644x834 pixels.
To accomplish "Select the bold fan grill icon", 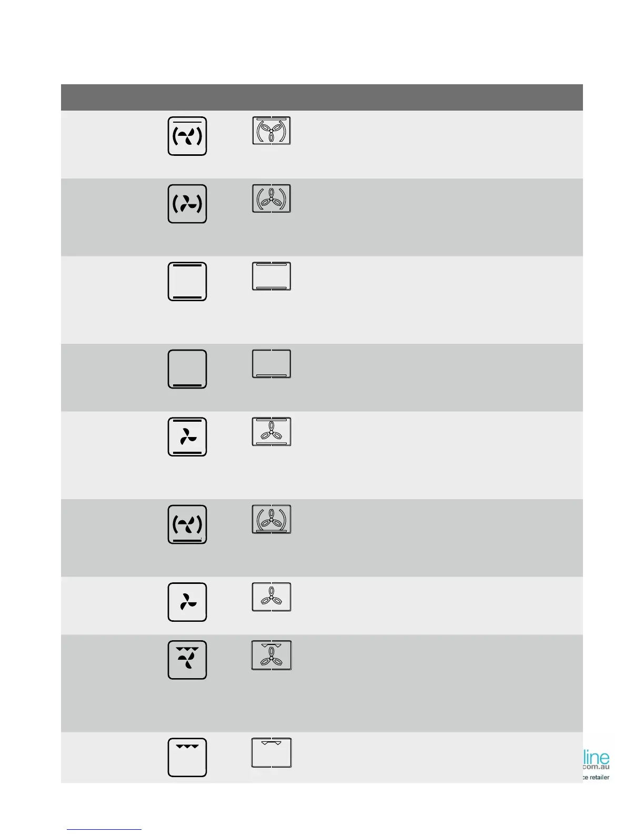I will tap(187, 660).
